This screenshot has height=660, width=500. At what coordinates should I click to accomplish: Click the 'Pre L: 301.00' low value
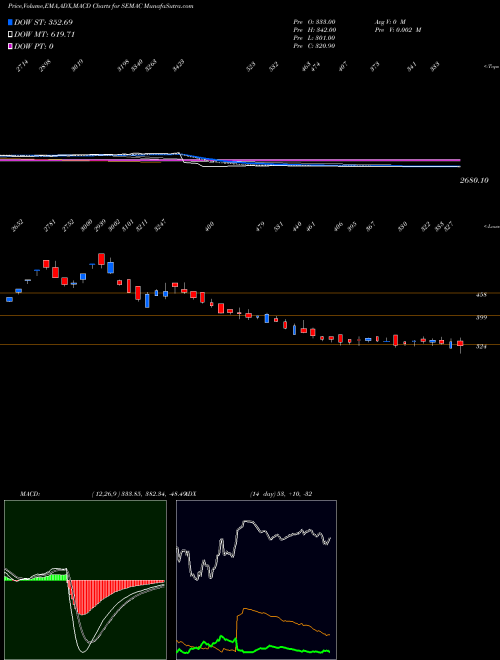pos(314,38)
